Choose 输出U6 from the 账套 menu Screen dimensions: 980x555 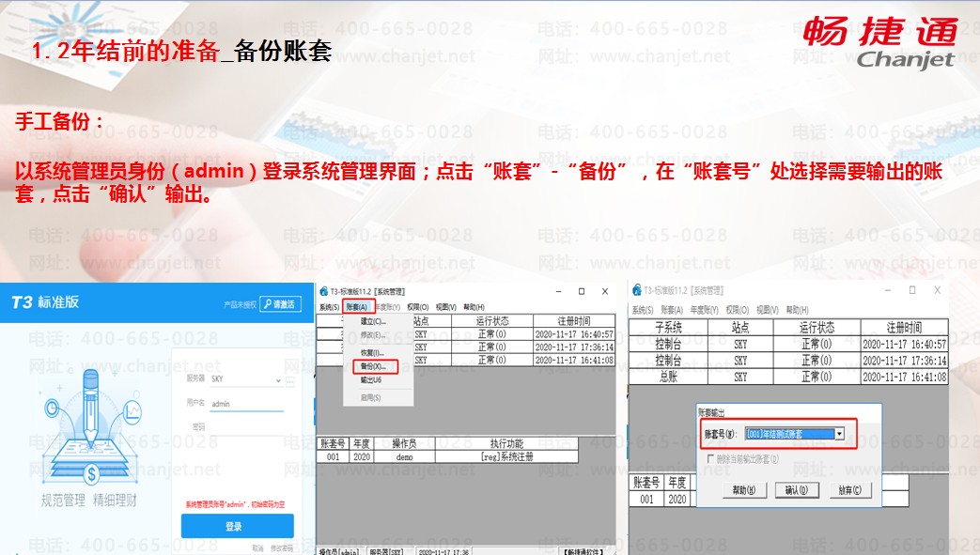coord(370,380)
